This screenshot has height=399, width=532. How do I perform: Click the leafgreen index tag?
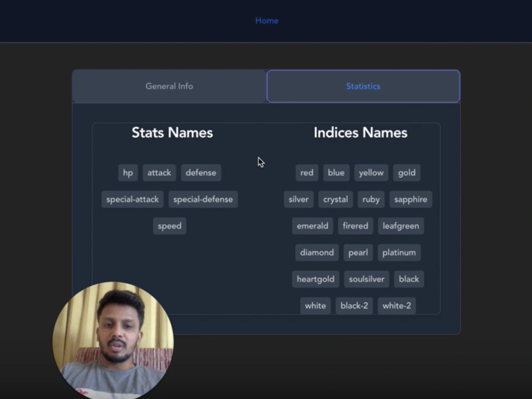pos(401,226)
